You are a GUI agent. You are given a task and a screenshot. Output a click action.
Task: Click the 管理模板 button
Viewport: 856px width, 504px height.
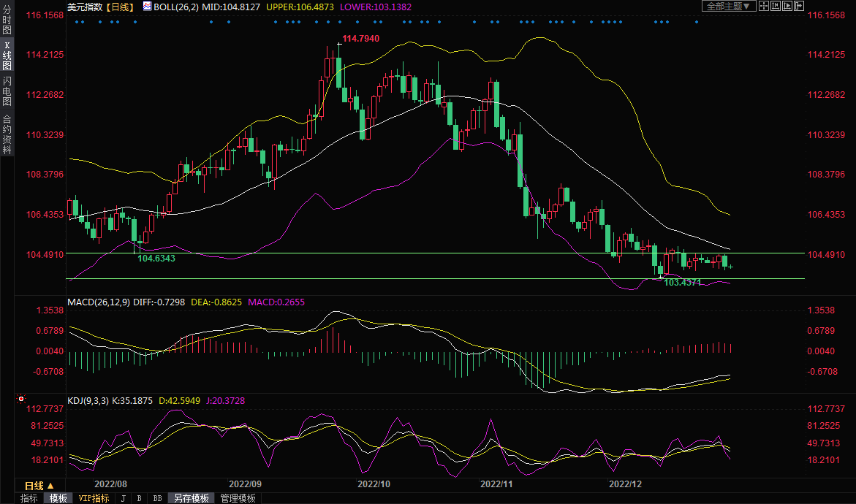tap(238, 498)
